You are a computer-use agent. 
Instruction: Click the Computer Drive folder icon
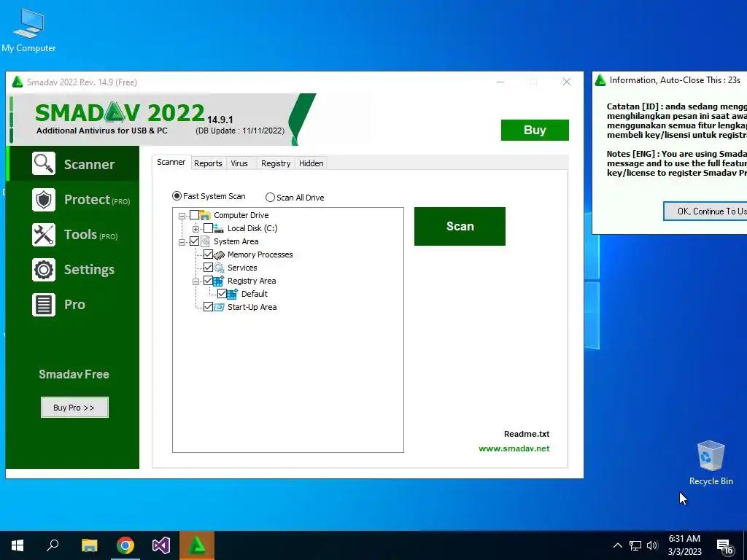(x=205, y=215)
